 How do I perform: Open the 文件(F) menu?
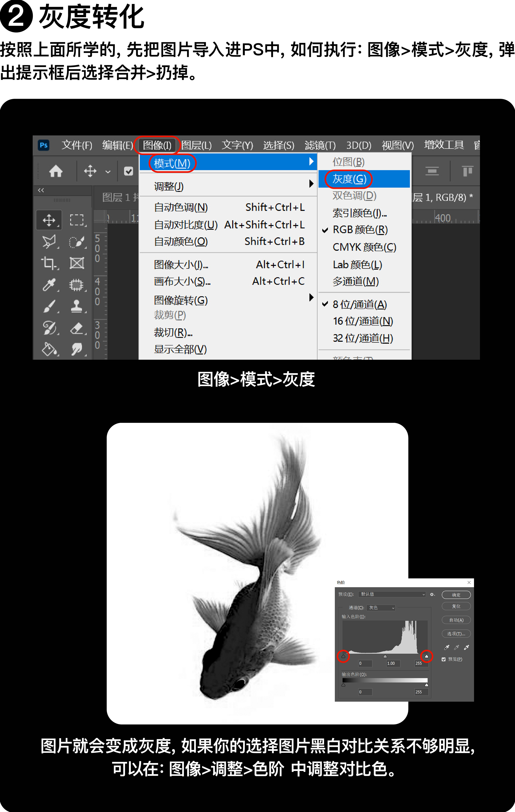[x=77, y=145]
